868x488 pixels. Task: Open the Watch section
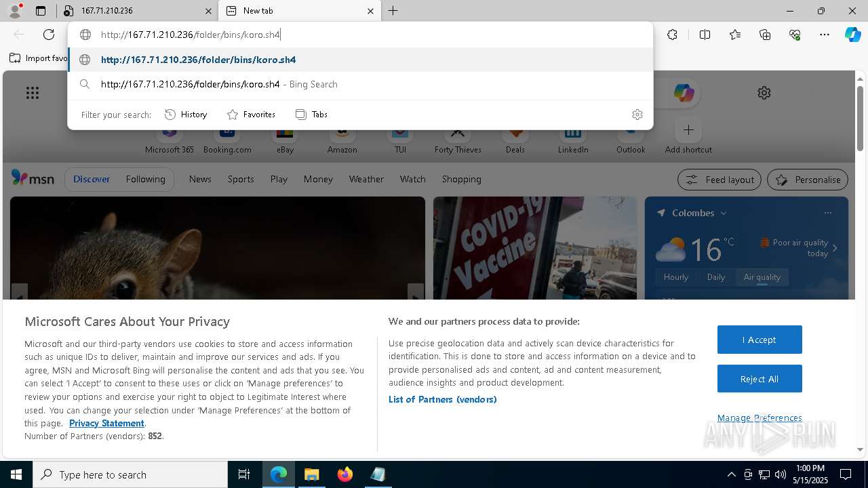(x=412, y=179)
